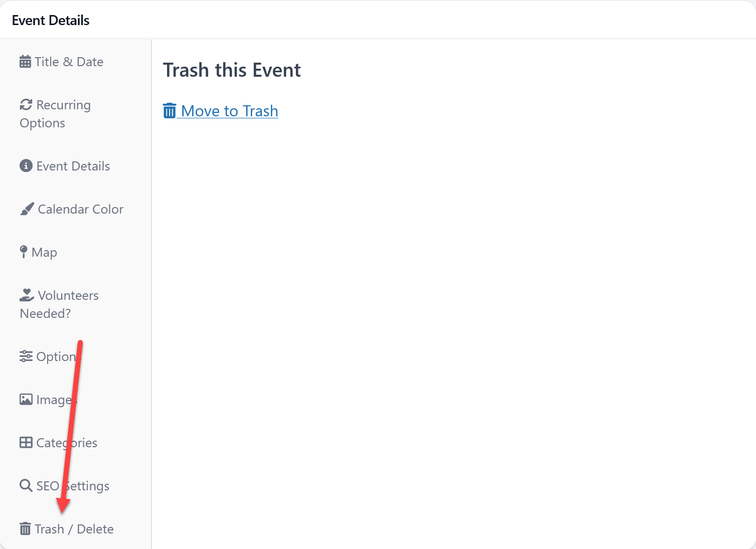Click the Trash this Event heading
Viewport: 756px width, 549px height.
(232, 70)
